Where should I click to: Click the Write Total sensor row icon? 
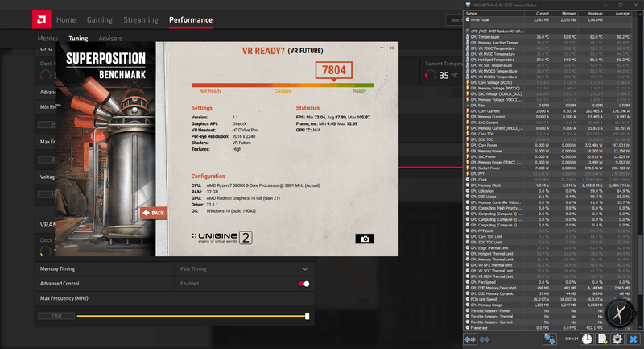(x=468, y=19)
